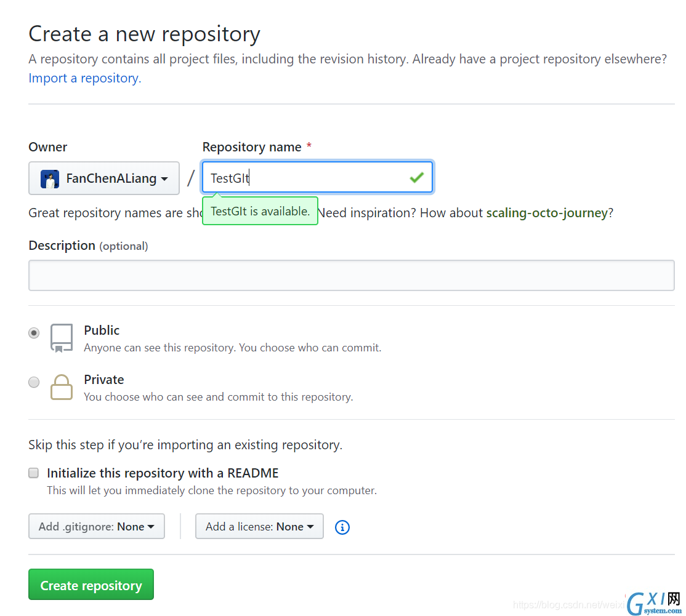Click the 'Create a new repository' heading
The width and height of the screenshot is (686, 616).
(144, 34)
